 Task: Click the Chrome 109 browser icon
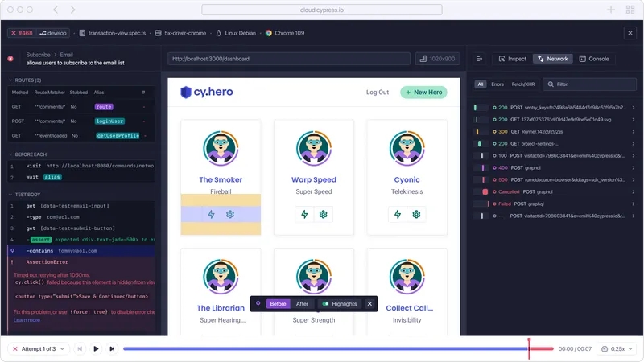tap(269, 33)
